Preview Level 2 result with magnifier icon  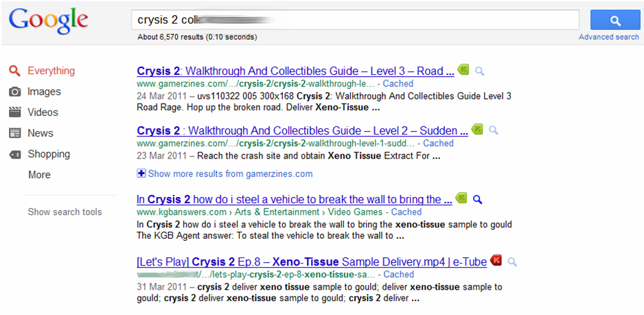493,130
